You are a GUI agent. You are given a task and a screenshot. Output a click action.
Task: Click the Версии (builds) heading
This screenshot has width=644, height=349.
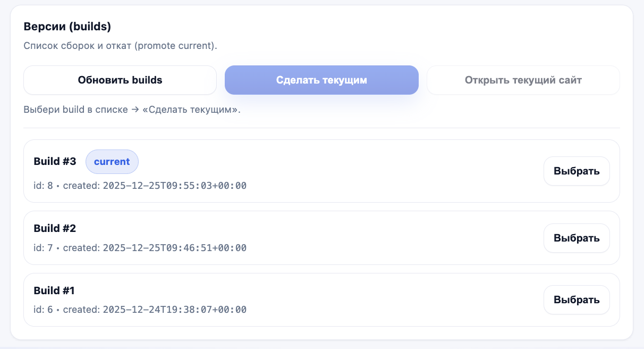click(67, 27)
